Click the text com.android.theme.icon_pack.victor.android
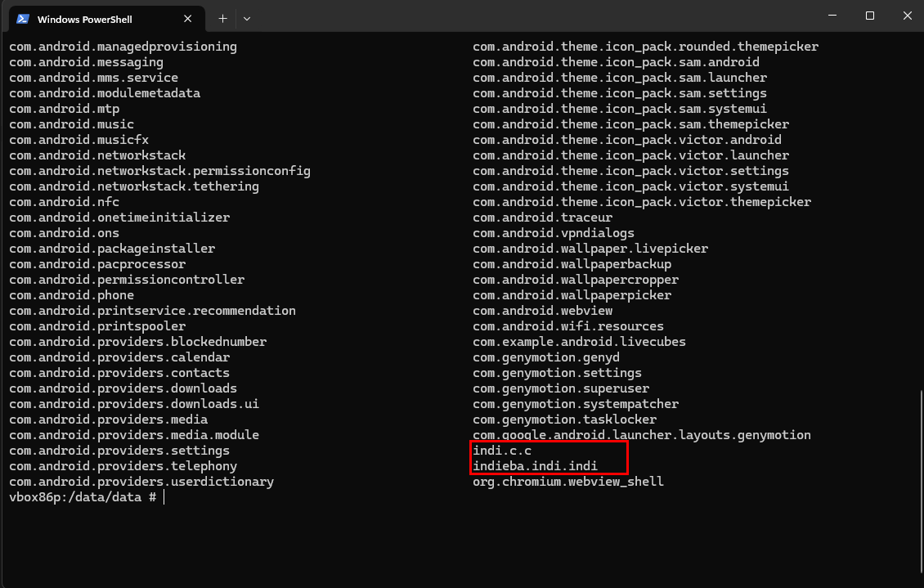The image size is (924, 588). pos(627,140)
